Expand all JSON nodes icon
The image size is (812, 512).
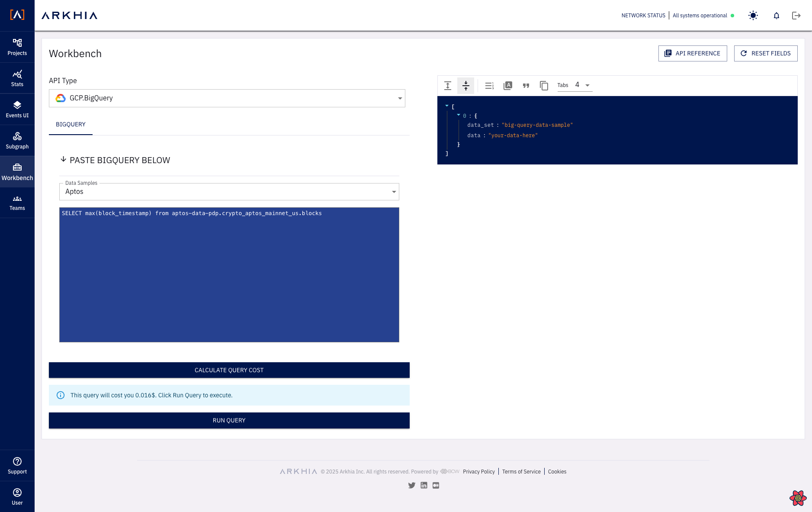(448, 86)
